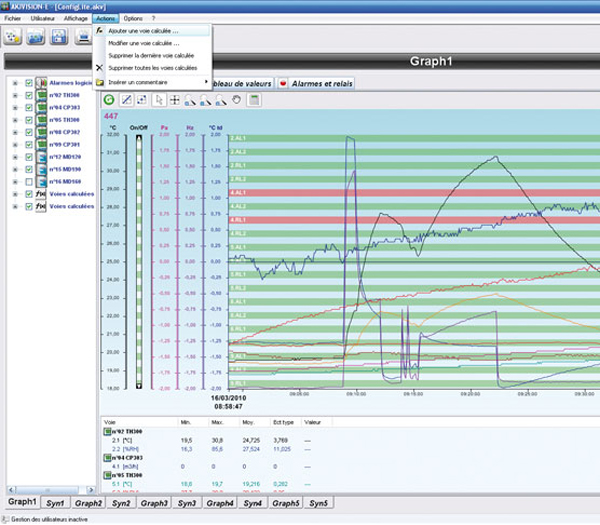Viewport: 600px width, 525px height.
Task: Click the up arrow of On/Off scale bar
Action: pos(139,137)
